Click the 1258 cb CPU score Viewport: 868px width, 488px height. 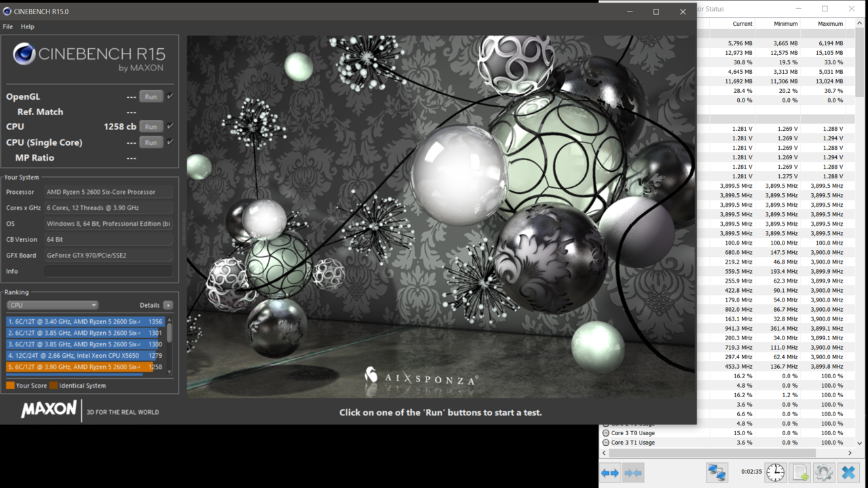[120, 126]
